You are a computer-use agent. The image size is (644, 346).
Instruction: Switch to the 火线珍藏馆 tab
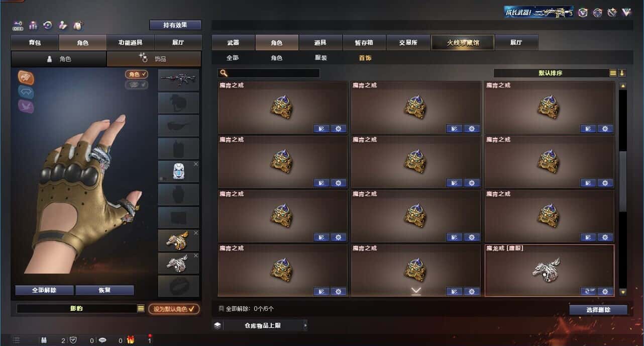[x=463, y=42]
